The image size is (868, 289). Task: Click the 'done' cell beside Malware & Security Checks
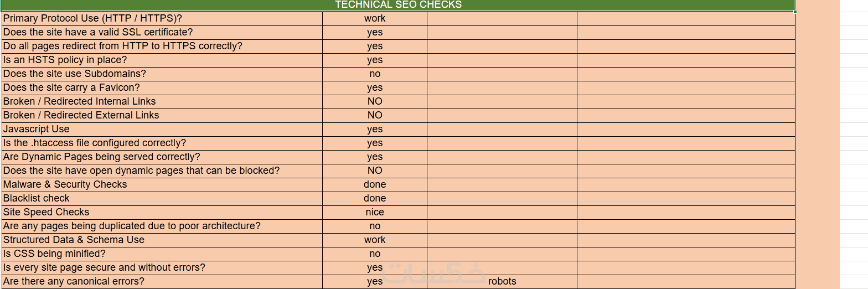tap(375, 184)
